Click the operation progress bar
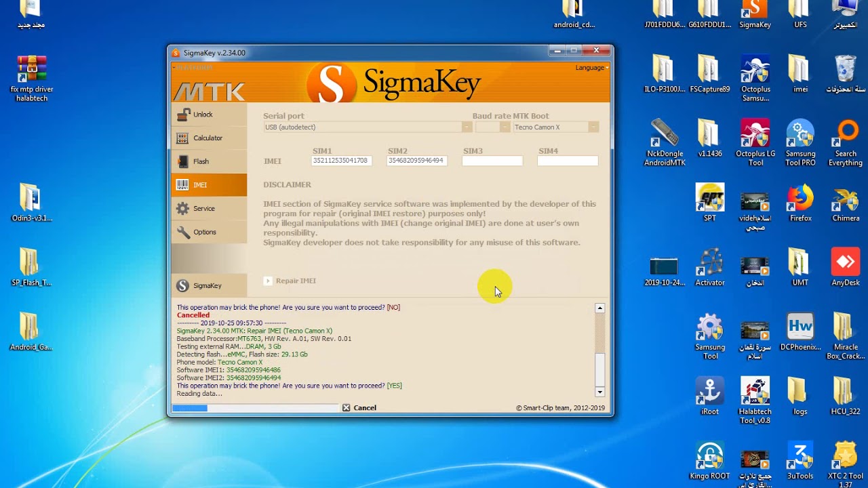This screenshot has width=868, height=488. point(255,408)
